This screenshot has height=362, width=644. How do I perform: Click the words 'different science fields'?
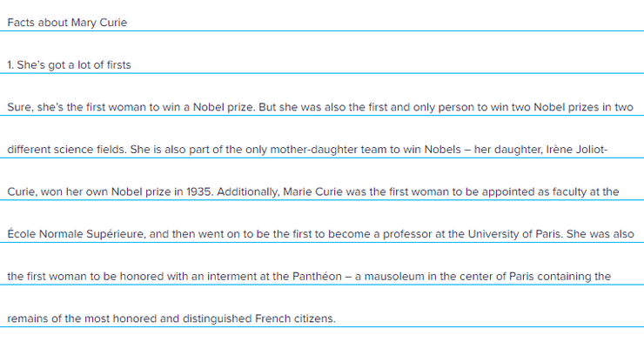click(66, 150)
